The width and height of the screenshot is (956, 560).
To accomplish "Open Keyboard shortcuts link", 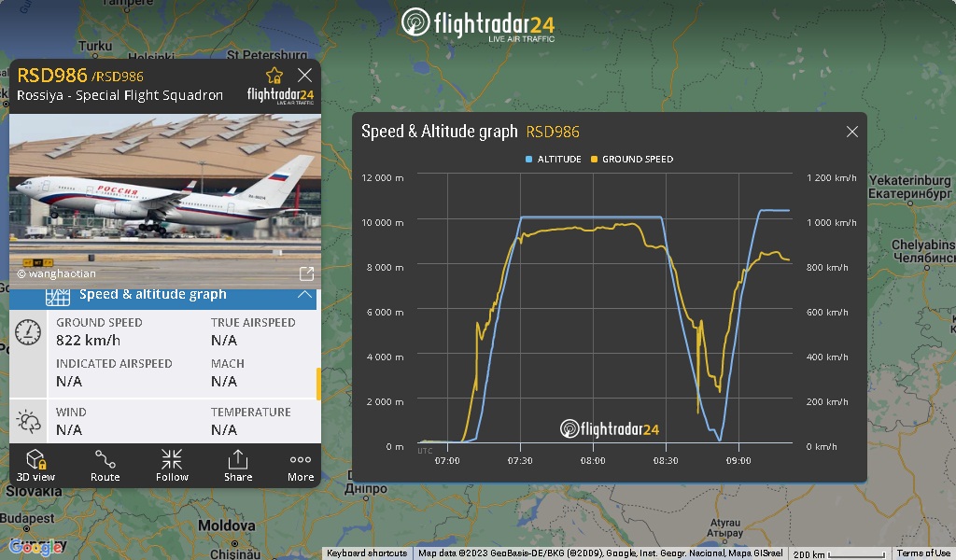I will pos(367,553).
